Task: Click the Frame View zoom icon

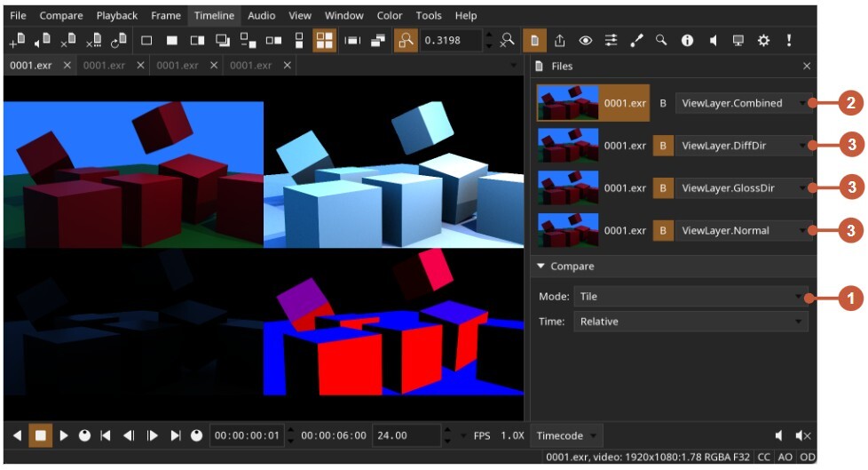Action: (x=406, y=41)
